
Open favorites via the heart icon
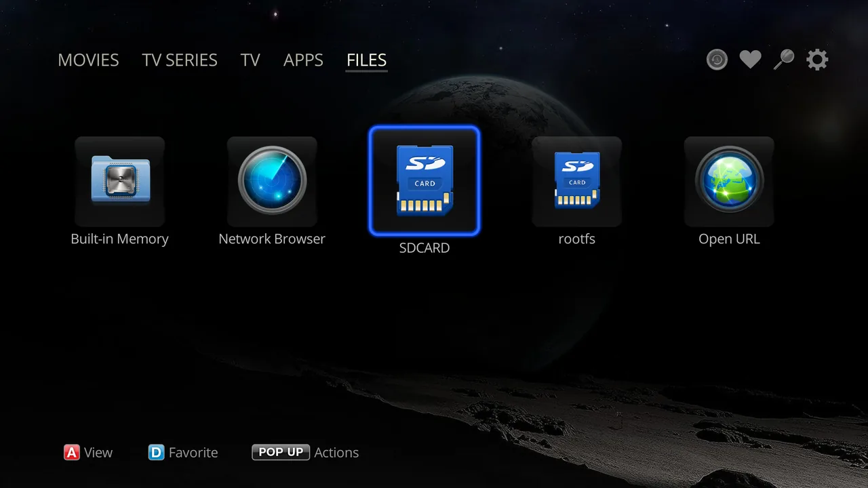click(750, 60)
